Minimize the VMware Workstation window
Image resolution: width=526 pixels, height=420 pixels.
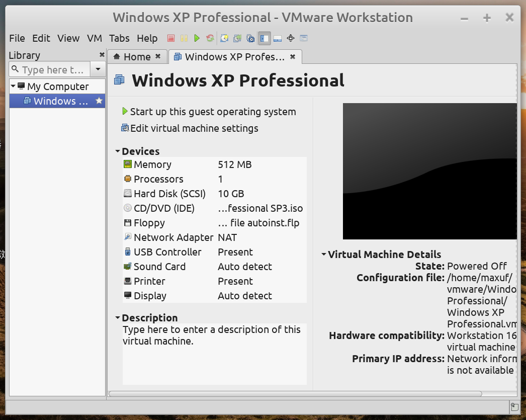(464, 19)
